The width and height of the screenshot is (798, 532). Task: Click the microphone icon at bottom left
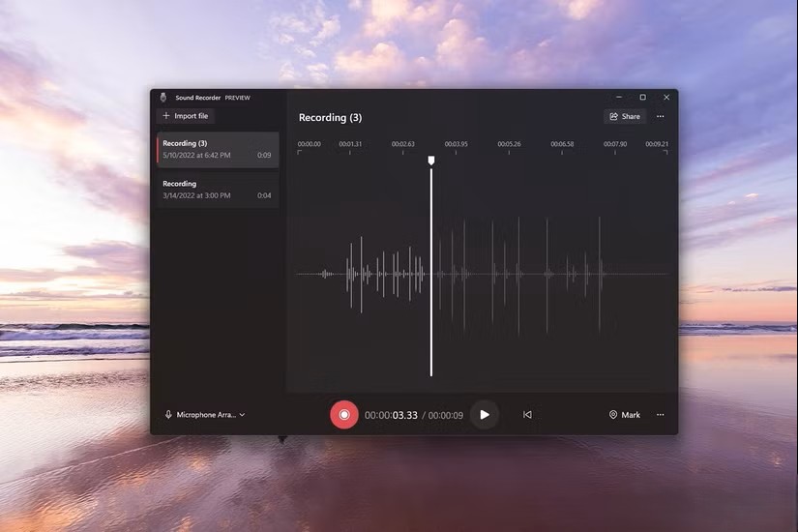pyautogui.click(x=168, y=415)
